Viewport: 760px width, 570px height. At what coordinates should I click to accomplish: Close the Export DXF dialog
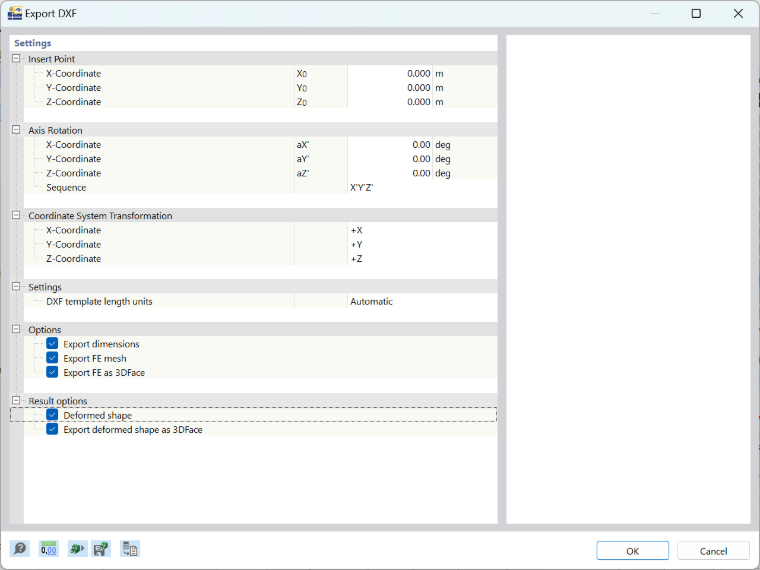pyautogui.click(x=738, y=13)
